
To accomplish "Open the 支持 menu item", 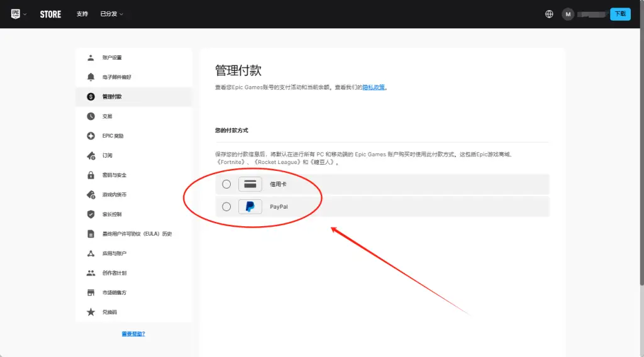I will 82,14.
